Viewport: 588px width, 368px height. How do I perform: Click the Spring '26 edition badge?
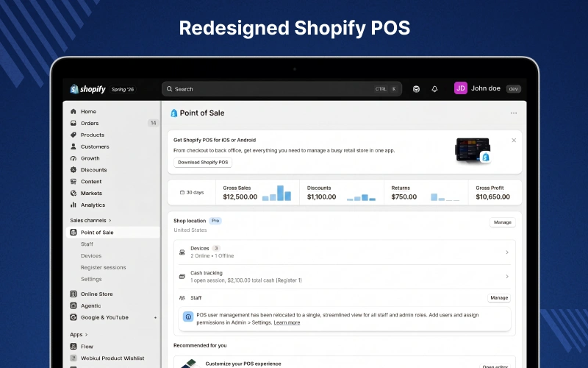pyautogui.click(x=123, y=89)
